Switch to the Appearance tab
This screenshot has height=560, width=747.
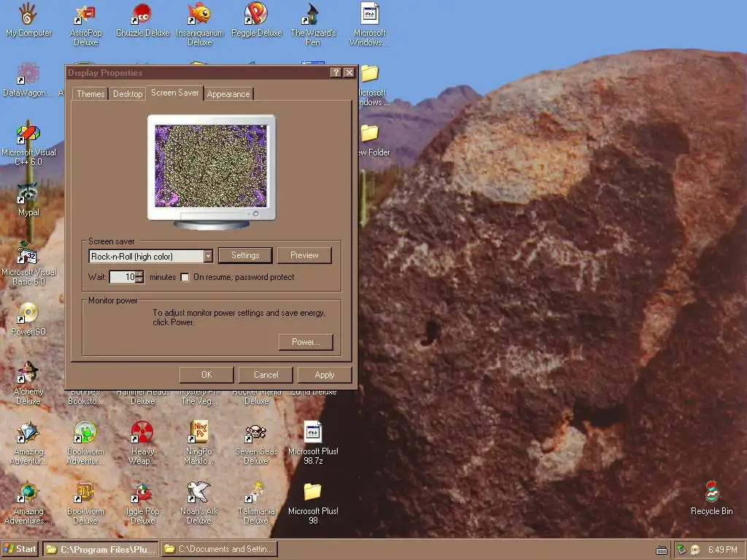pyautogui.click(x=228, y=94)
